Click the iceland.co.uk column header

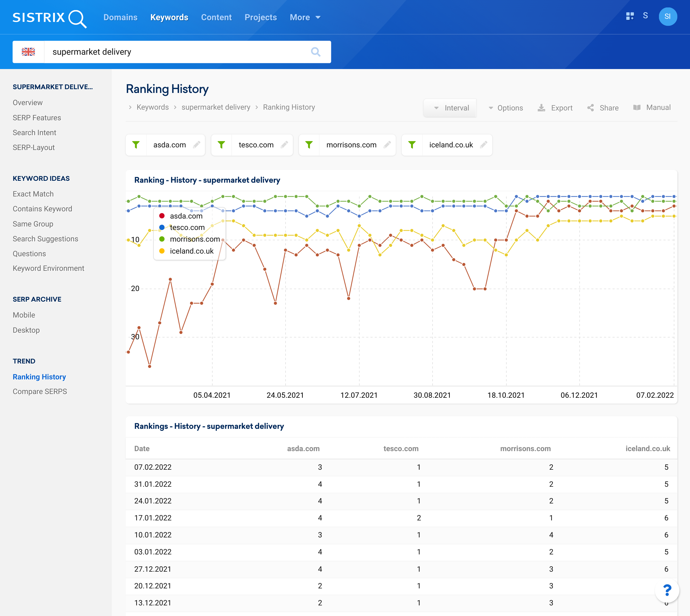click(648, 449)
